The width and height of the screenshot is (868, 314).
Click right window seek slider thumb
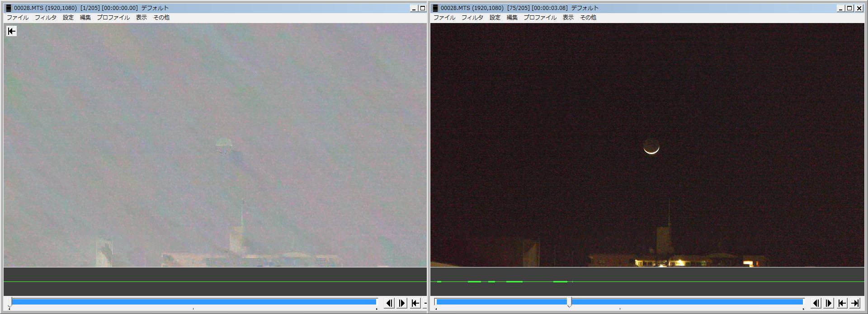[570, 302]
